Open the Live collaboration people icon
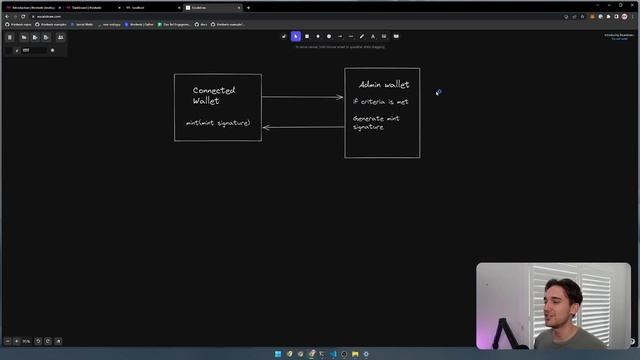640x360 pixels. tap(60, 38)
